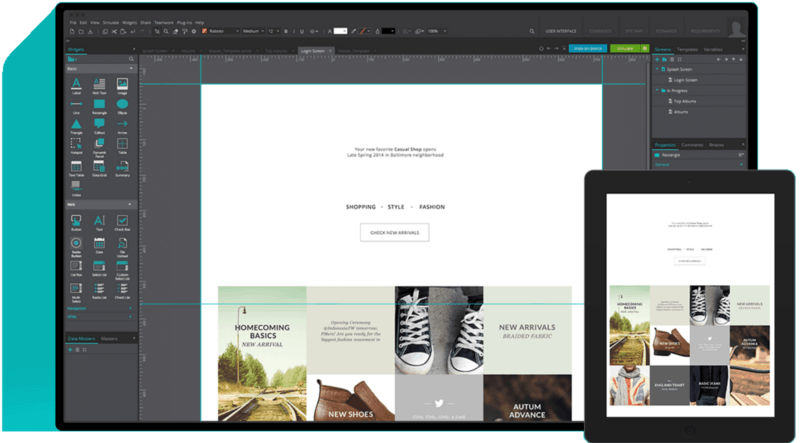Select the Radio List widget

(x=99, y=291)
